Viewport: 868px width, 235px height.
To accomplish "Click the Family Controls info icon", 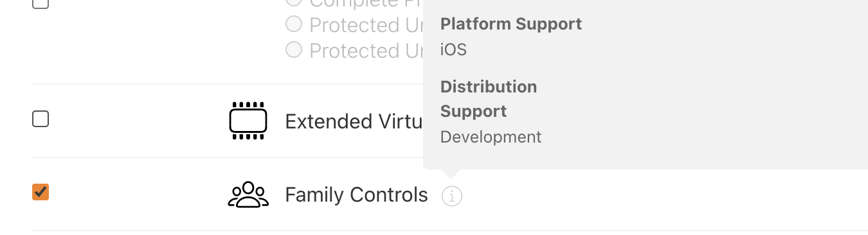I will point(452,195).
